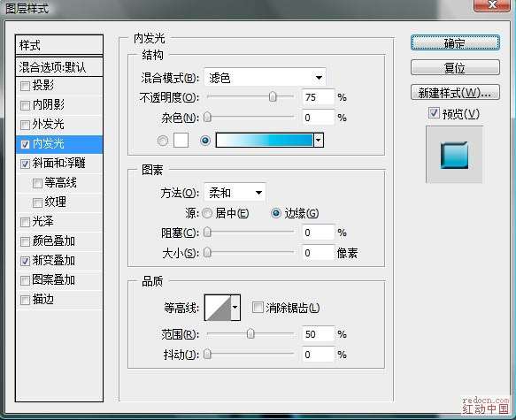Click the 大小 size slider handle

click(x=207, y=252)
